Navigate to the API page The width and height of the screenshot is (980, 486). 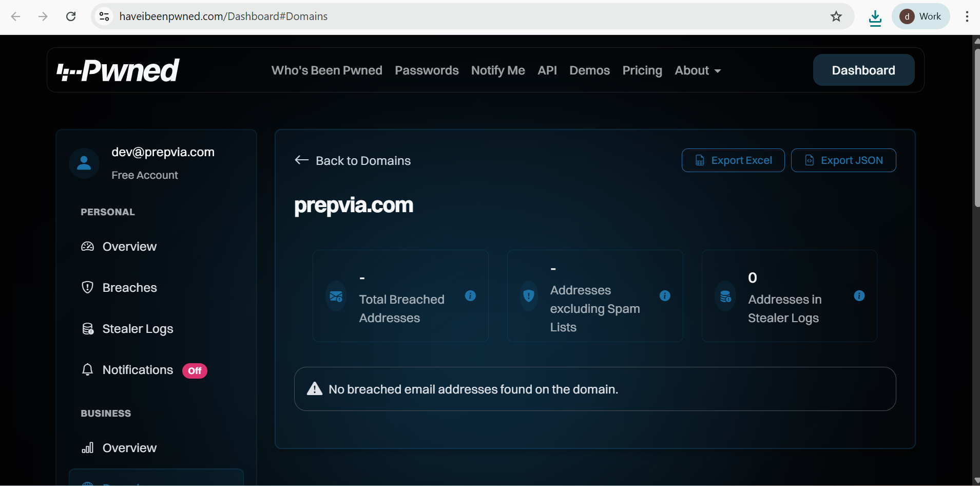pyautogui.click(x=547, y=70)
